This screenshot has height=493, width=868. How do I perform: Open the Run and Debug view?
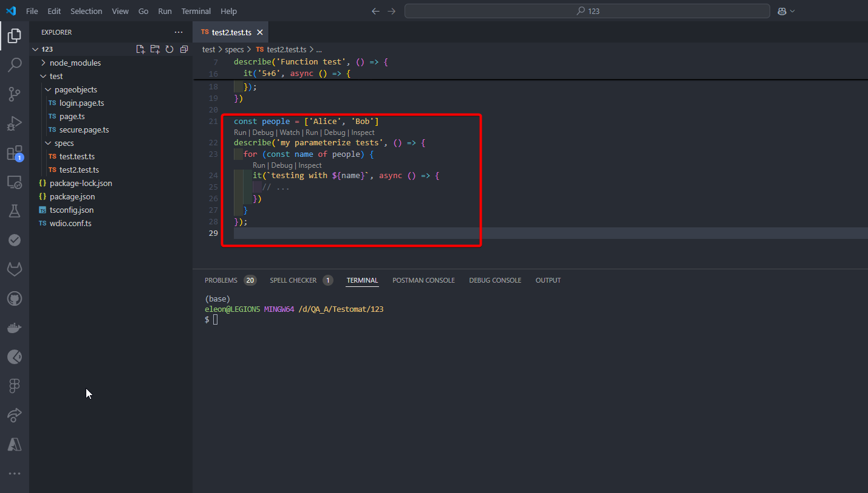coord(14,123)
